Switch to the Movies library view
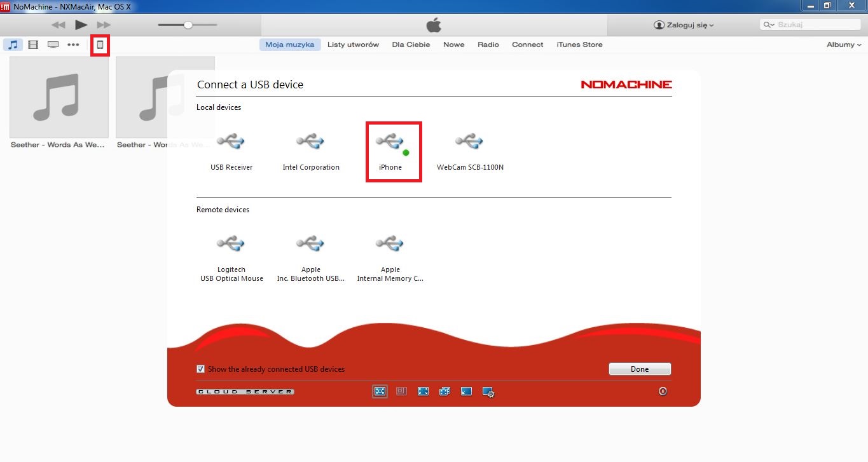The height and width of the screenshot is (462, 868). tap(33, 44)
